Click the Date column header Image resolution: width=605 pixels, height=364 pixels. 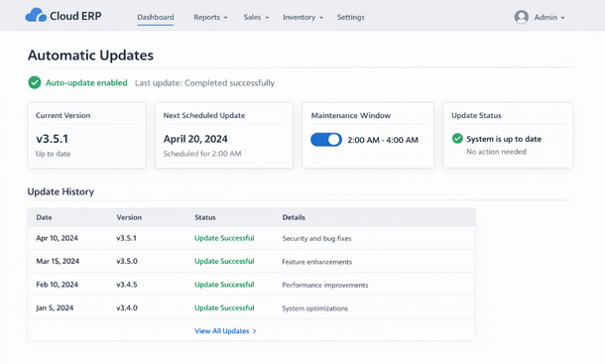[44, 217]
